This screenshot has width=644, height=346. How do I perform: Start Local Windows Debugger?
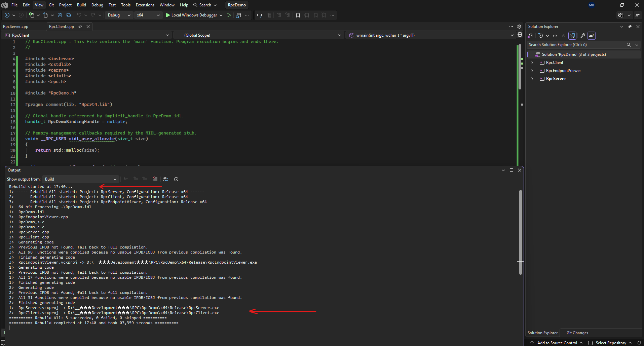pyautogui.click(x=191, y=15)
